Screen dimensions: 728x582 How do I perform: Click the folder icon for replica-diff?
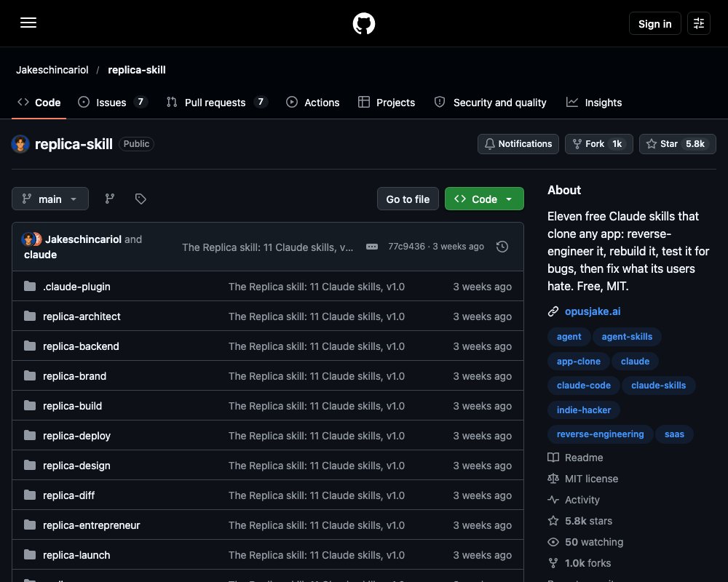pos(30,495)
